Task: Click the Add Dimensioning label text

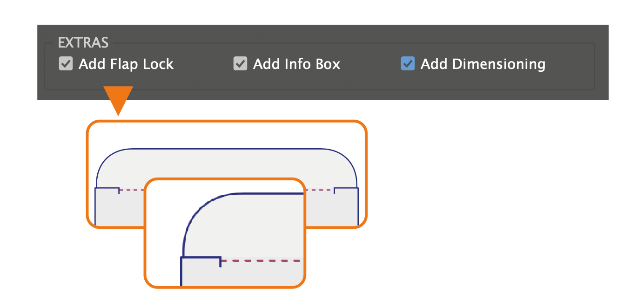Action: coord(483,64)
